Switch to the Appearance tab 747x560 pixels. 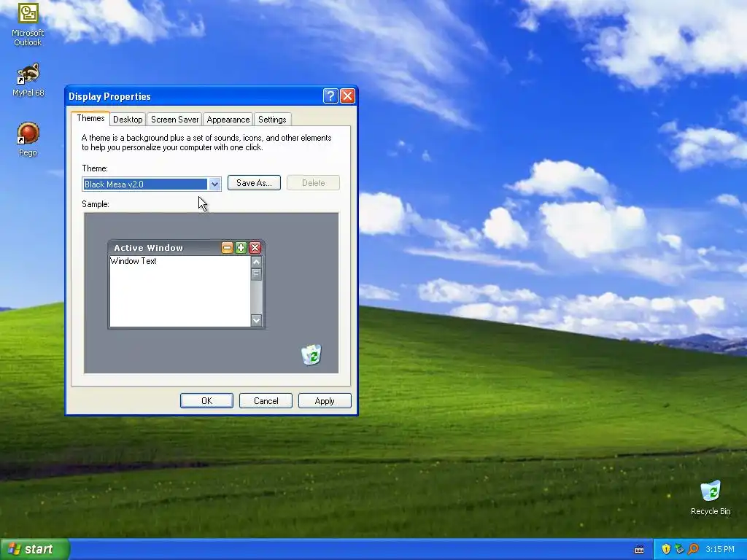click(x=228, y=120)
